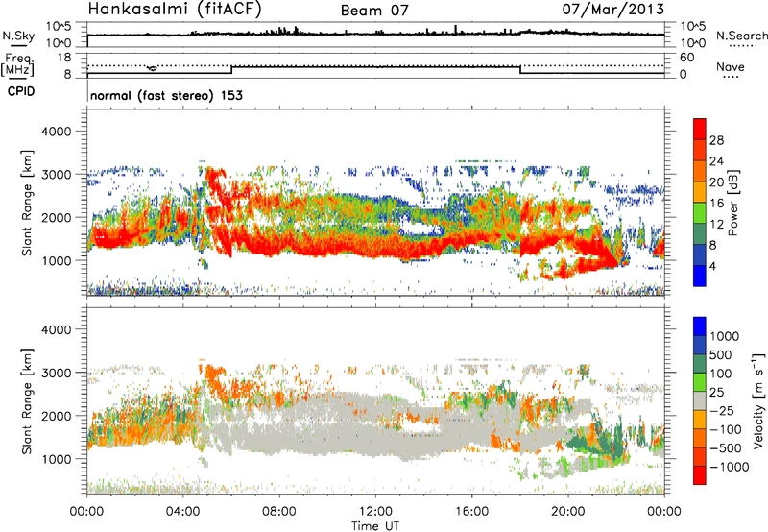The image size is (768, 532).
Task: Click the 'Hankasalmi (fitACF)' title text
Action: (175, 9)
